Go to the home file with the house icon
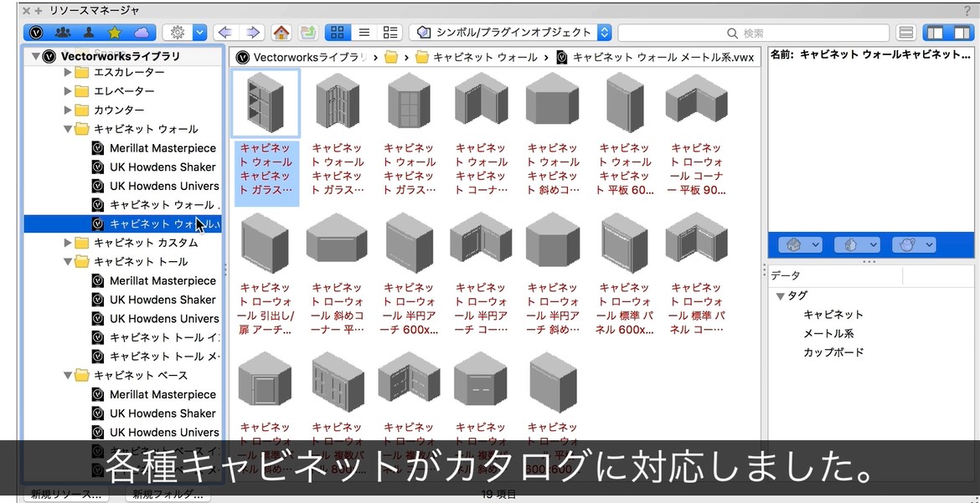This screenshot has width=980, height=503. pyautogui.click(x=281, y=33)
